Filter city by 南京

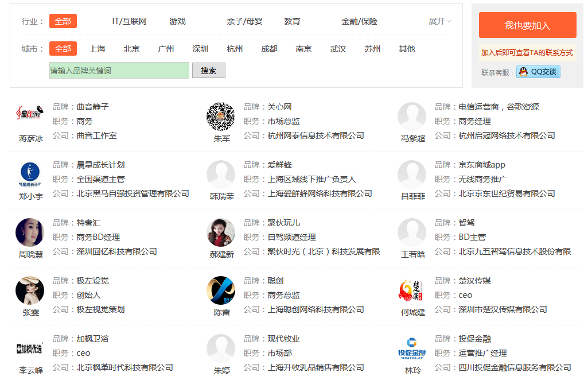click(303, 49)
